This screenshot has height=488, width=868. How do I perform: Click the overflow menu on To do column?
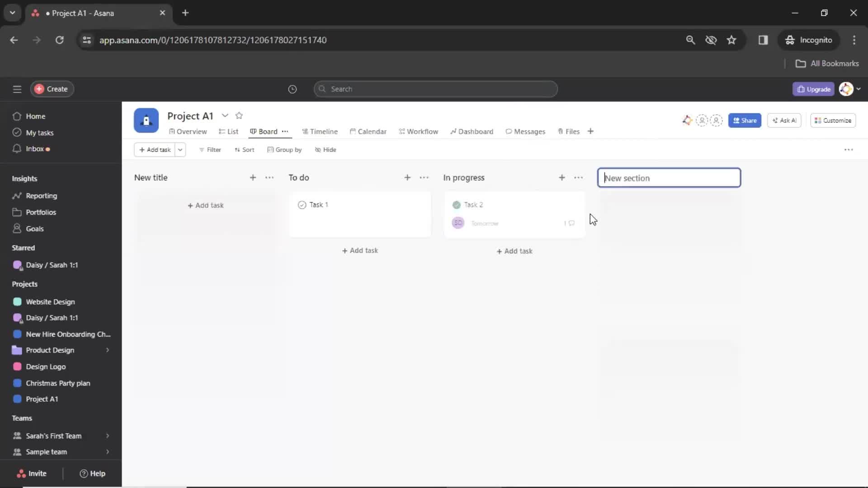pos(424,178)
